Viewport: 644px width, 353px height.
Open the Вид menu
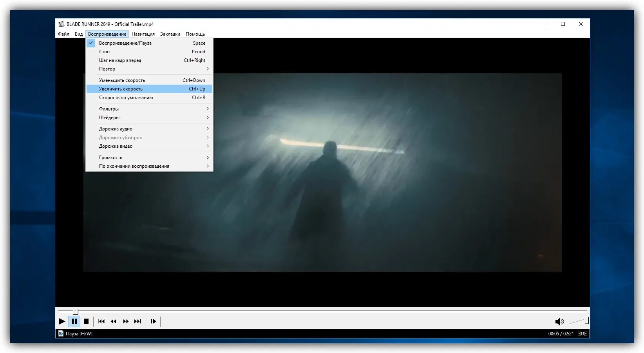(x=79, y=34)
